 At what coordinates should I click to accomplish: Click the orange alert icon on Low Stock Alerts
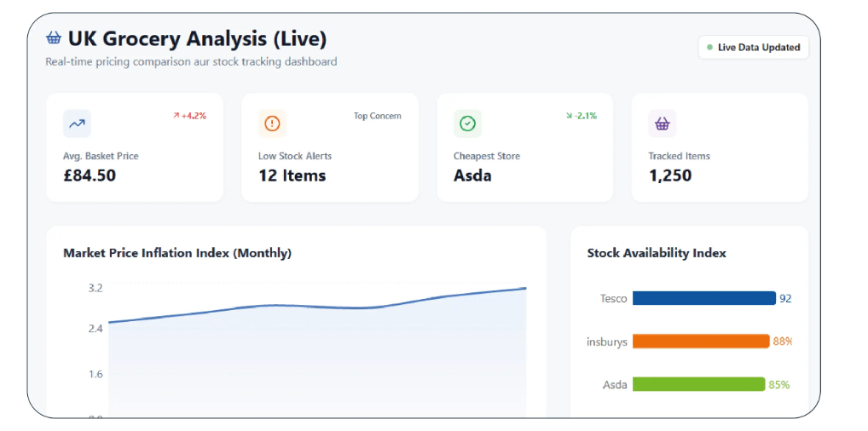click(x=272, y=124)
